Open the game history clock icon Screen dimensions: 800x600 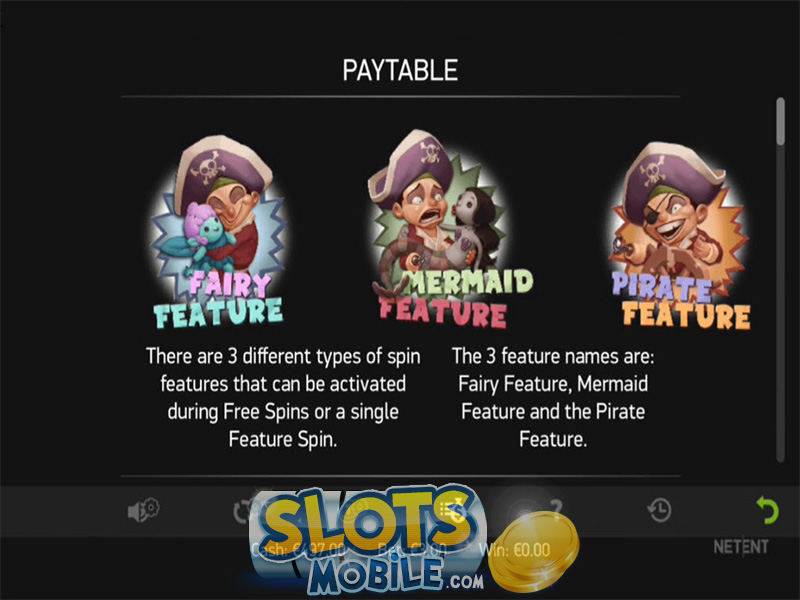[x=659, y=510]
